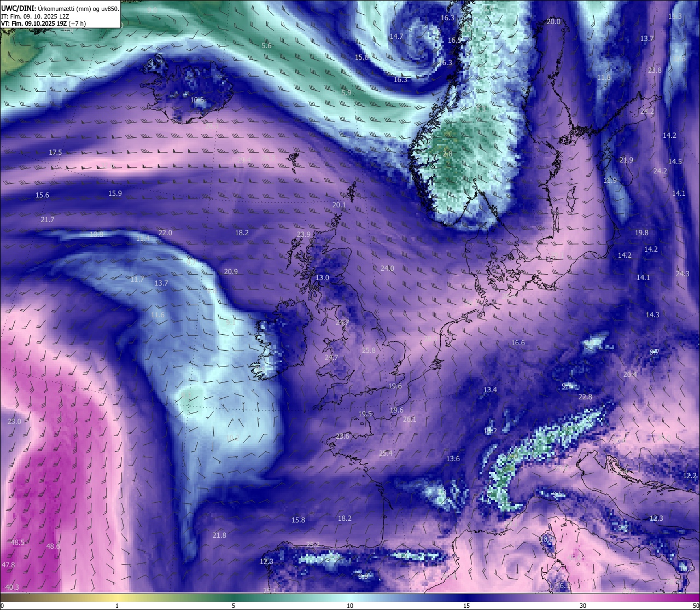This screenshot has height=610, width=700.
Task: Click the 21.7 value on the map
Action: pyautogui.click(x=47, y=220)
